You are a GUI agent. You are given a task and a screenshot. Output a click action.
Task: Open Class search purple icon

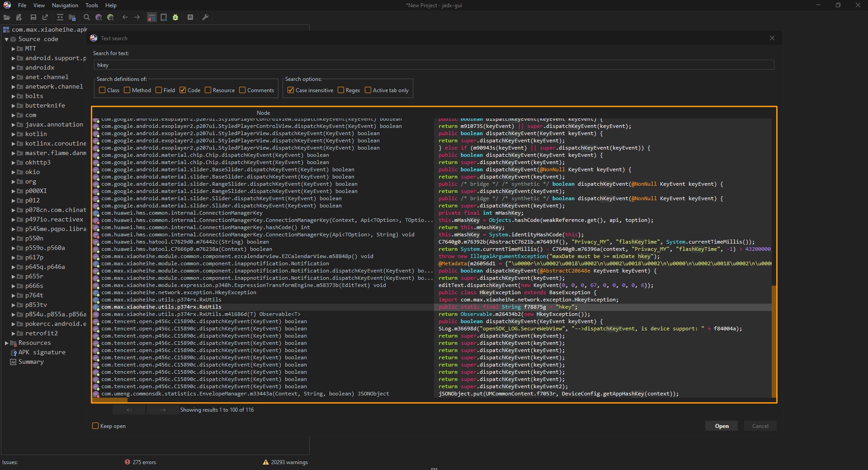click(x=99, y=17)
